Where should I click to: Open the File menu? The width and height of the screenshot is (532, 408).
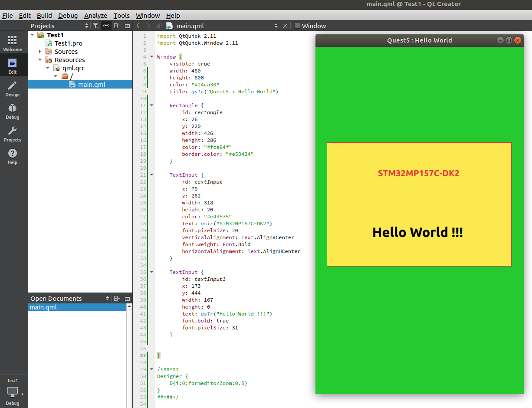[7, 16]
